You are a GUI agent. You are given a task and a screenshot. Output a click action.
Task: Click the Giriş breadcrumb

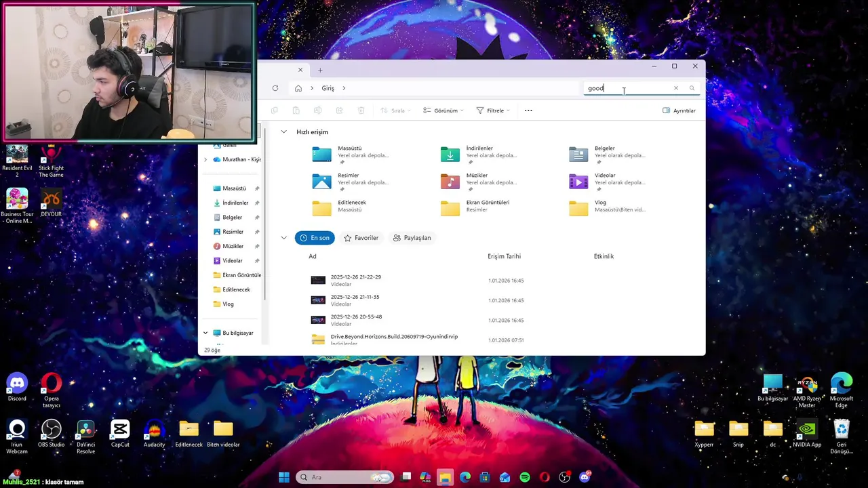tap(328, 88)
